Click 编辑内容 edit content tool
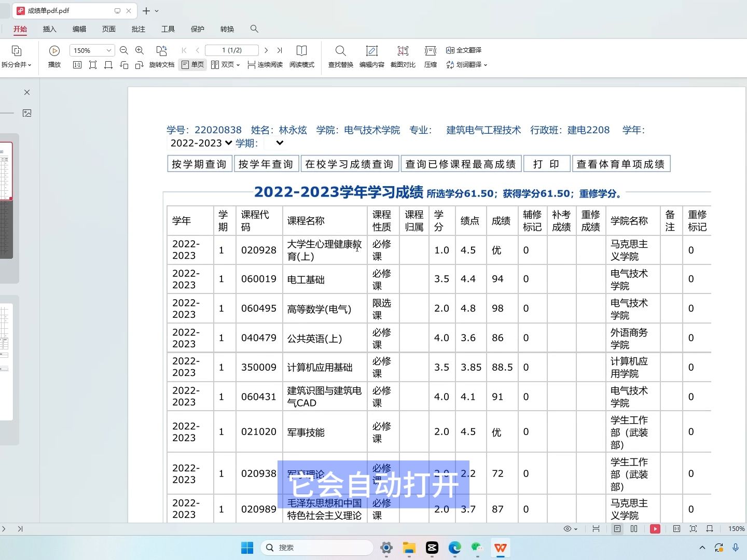The image size is (747, 560). point(372,57)
